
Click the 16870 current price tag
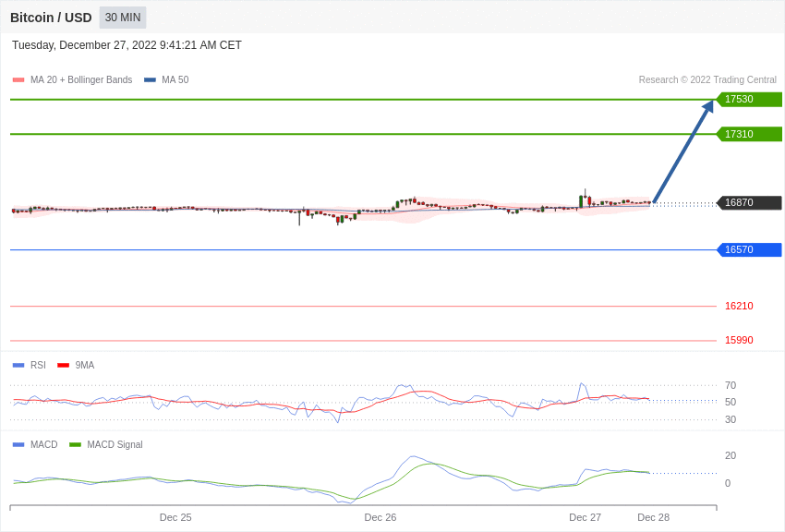pos(750,202)
